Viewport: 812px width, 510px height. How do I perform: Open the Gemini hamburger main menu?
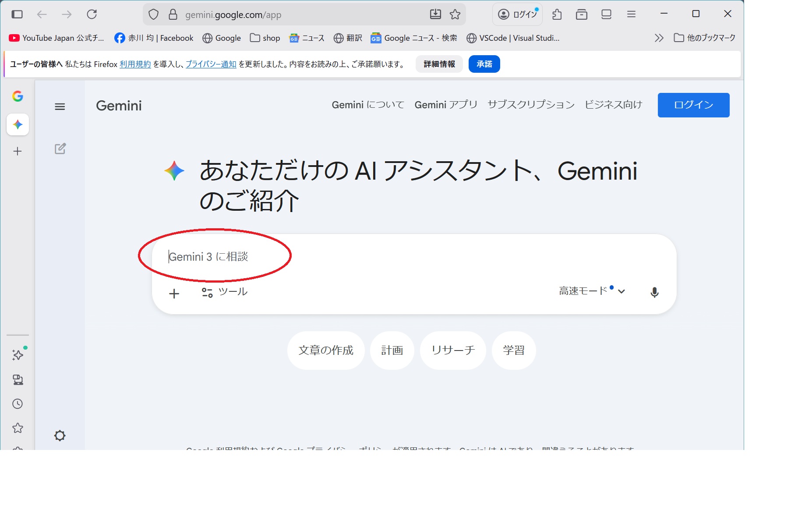point(60,106)
